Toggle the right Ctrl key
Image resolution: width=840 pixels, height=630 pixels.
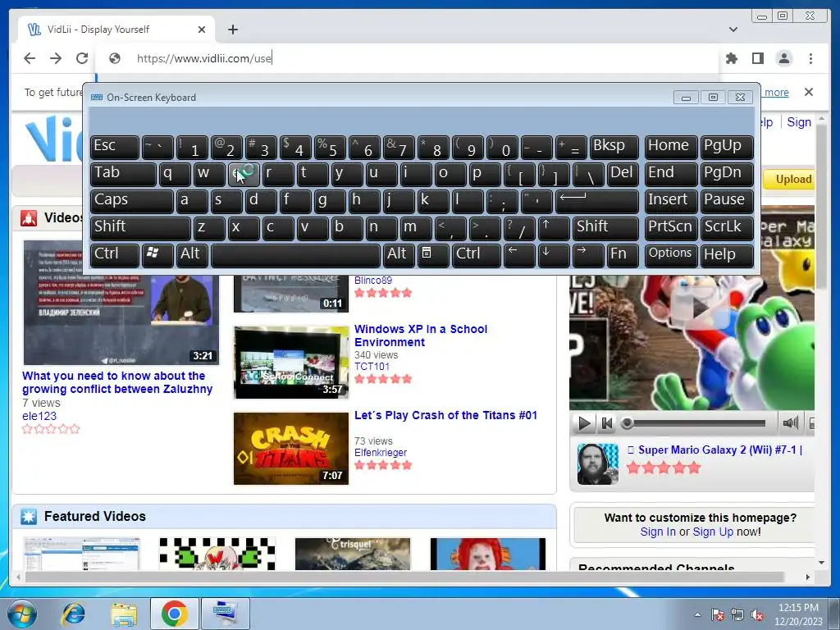pos(477,254)
